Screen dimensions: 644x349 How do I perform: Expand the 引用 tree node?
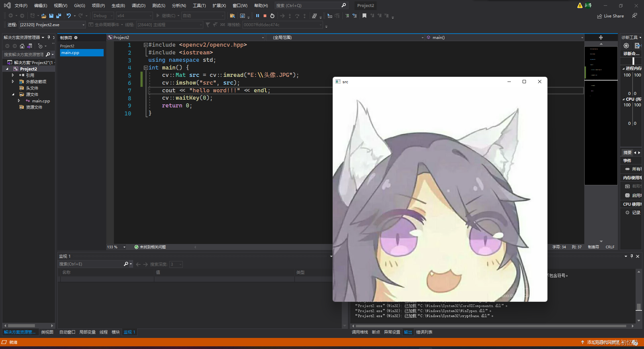(13, 75)
